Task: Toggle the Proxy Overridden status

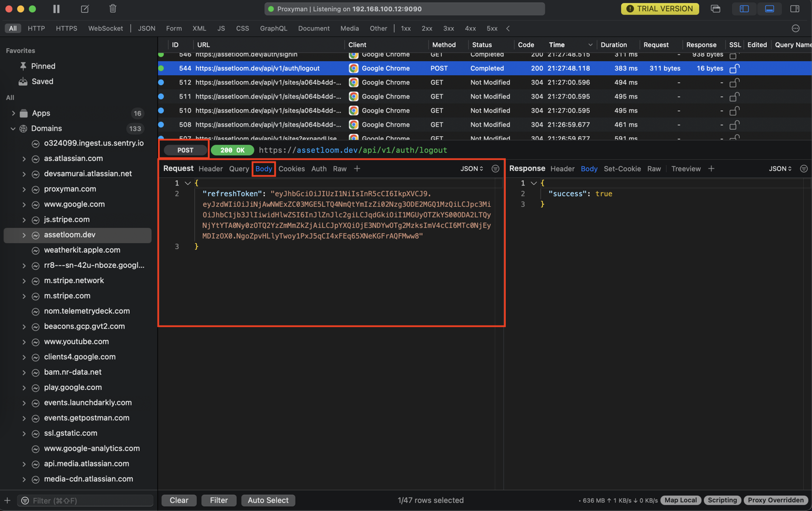Action: [776, 500]
